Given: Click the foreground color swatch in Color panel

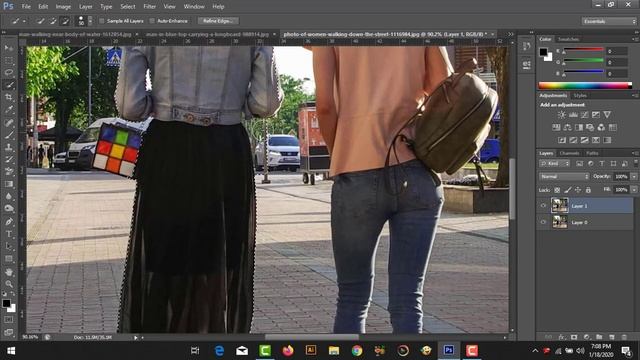Looking at the screenshot, I should (x=543, y=52).
